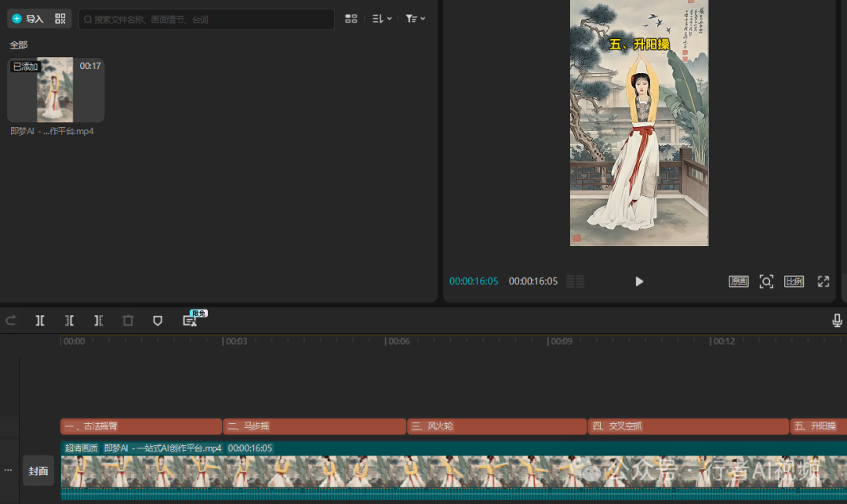Select the 三、风火轮 text clip

(x=497, y=426)
